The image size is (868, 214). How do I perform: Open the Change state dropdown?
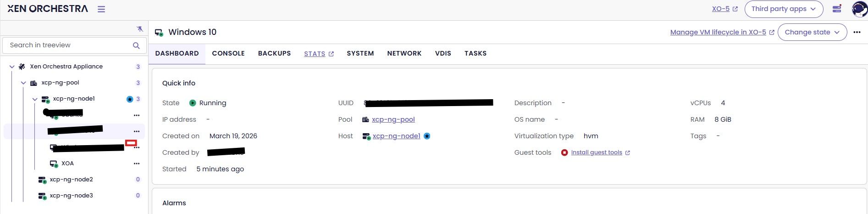tap(812, 32)
